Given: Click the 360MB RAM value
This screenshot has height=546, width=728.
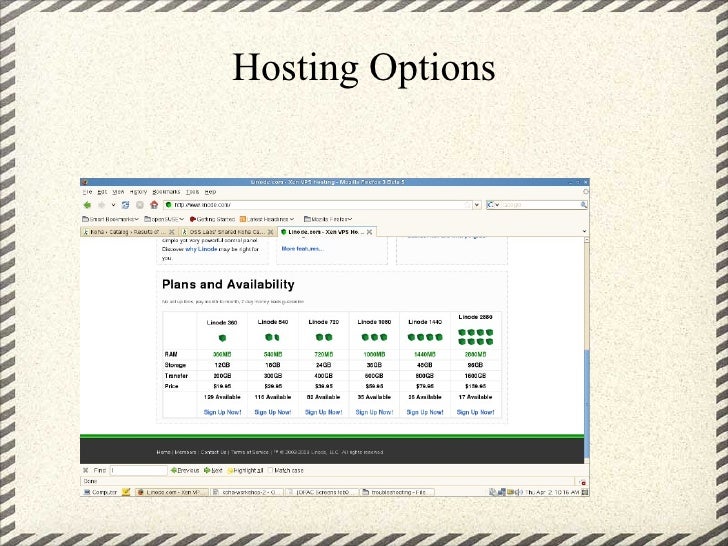Looking at the screenshot, I should pos(222,355).
